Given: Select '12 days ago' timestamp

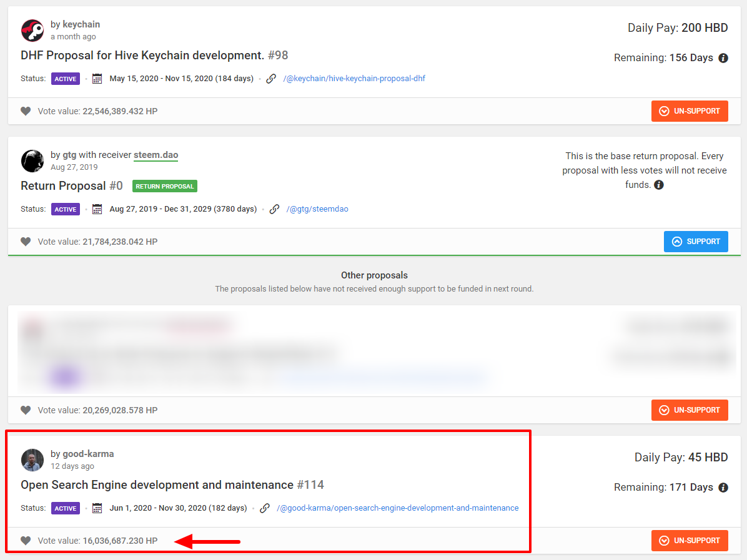Looking at the screenshot, I should tap(72, 466).
